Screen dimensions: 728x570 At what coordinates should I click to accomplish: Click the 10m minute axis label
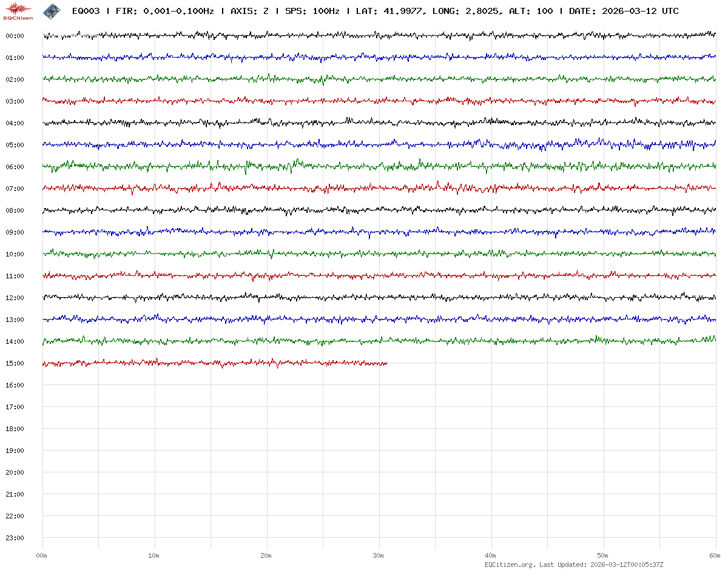click(154, 555)
